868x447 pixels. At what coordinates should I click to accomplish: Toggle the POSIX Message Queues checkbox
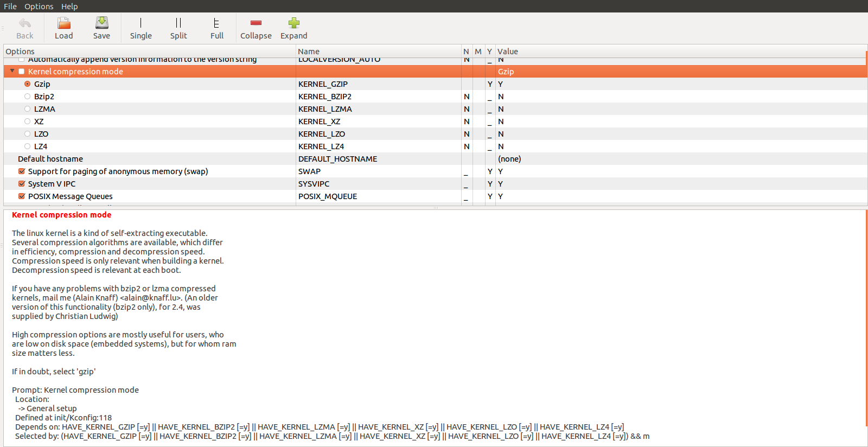pyautogui.click(x=22, y=196)
